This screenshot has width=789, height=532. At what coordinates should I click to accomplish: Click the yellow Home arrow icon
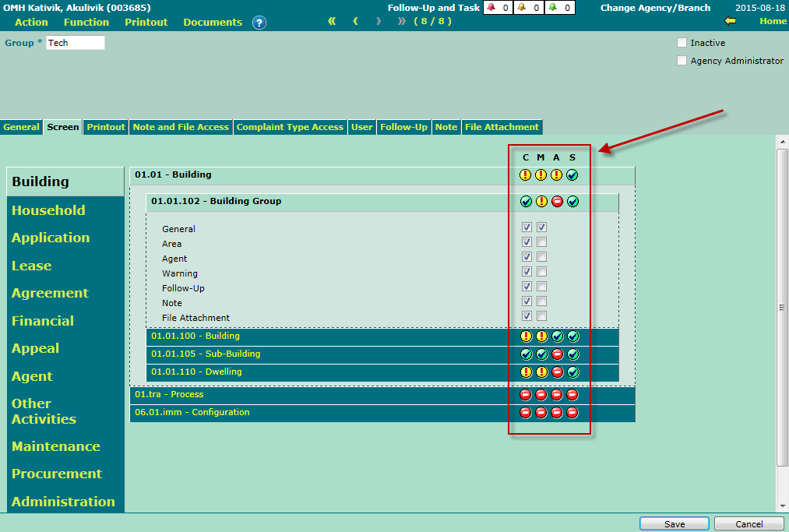[730, 21]
